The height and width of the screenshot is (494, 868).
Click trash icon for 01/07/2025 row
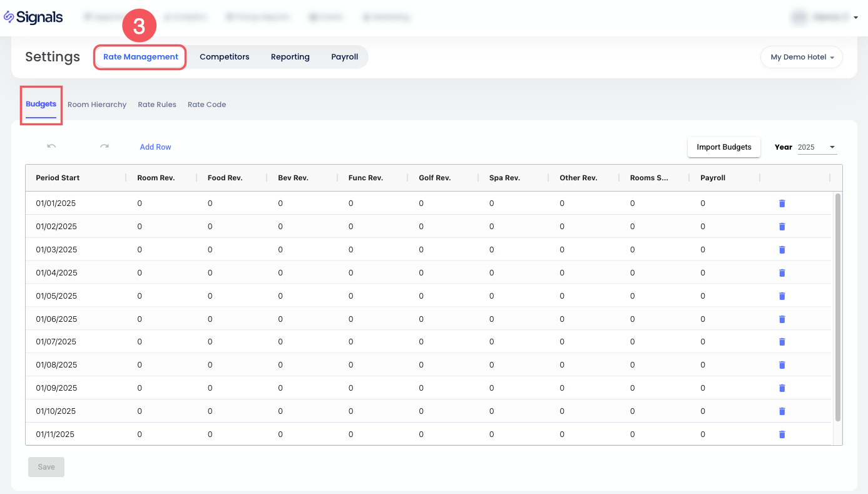pyautogui.click(x=782, y=342)
